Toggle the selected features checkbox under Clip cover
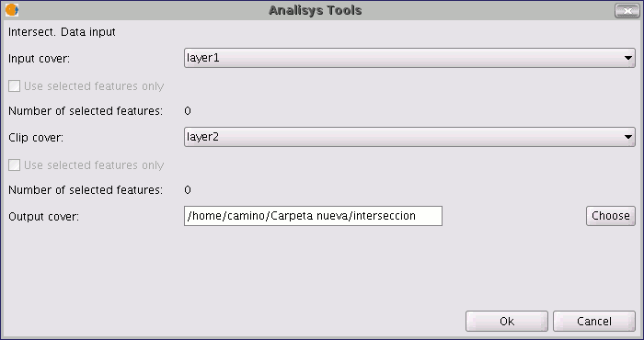644x340 pixels. point(15,164)
